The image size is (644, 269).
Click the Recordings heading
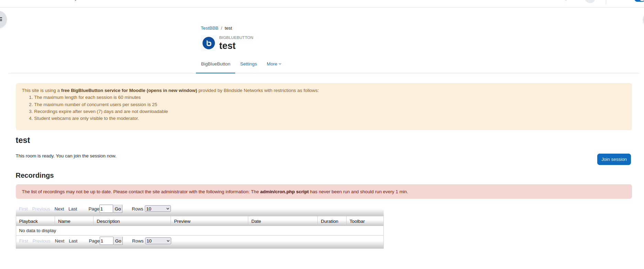[x=35, y=175]
